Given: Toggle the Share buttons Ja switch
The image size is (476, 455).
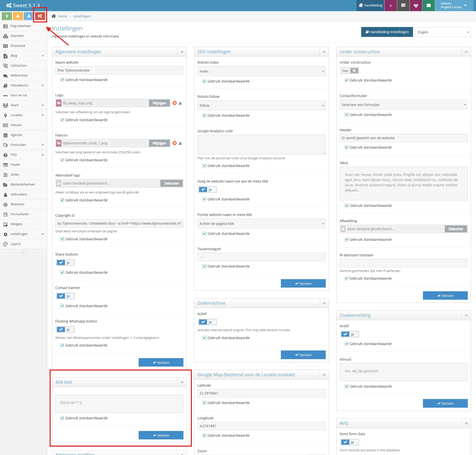Looking at the screenshot, I should (65, 263).
